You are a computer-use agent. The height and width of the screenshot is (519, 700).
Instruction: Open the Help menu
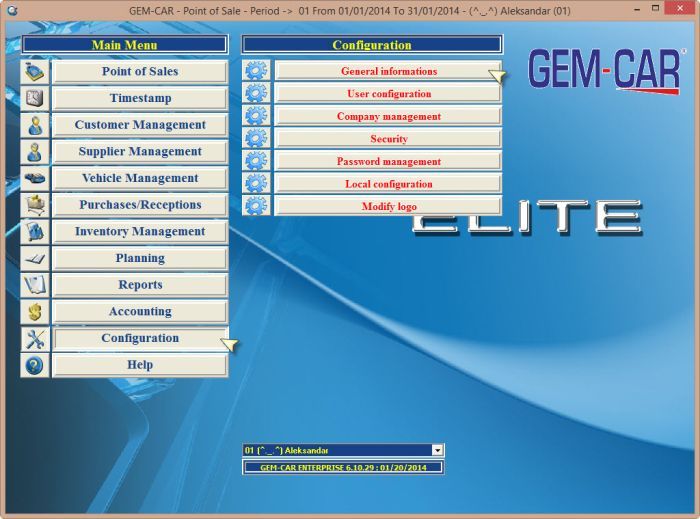click(x=140, y=365)
